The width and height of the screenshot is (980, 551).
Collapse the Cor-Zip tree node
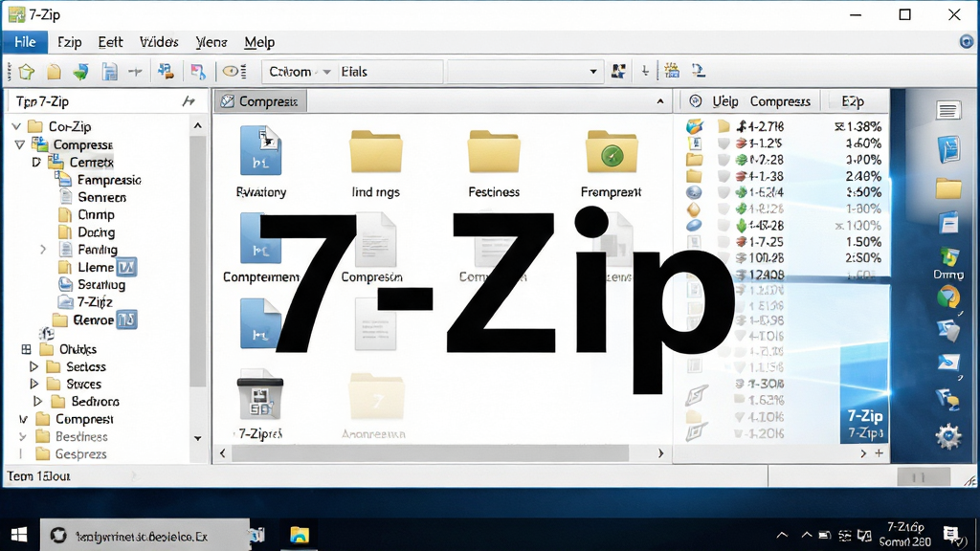coord(17,127)
